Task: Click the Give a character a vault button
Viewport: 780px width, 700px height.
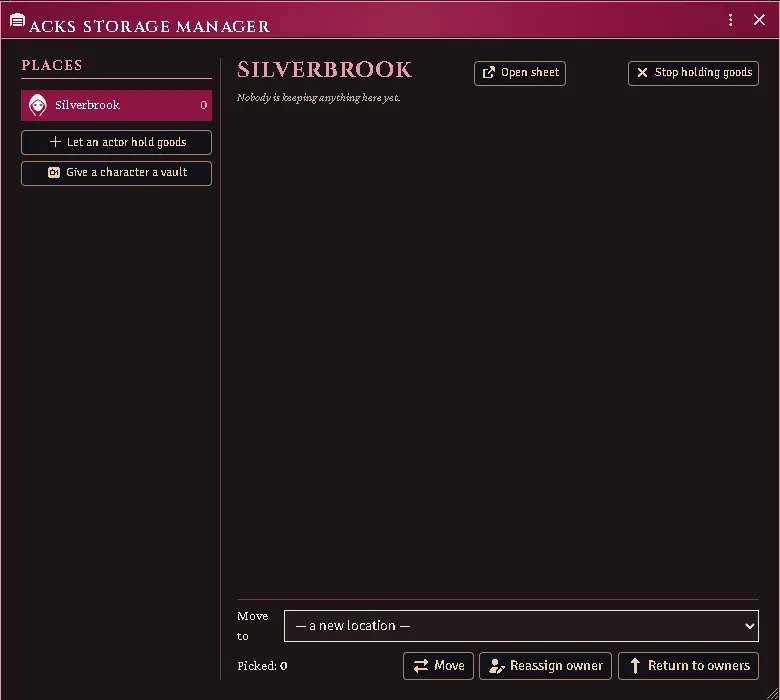Action: (116, 173)
